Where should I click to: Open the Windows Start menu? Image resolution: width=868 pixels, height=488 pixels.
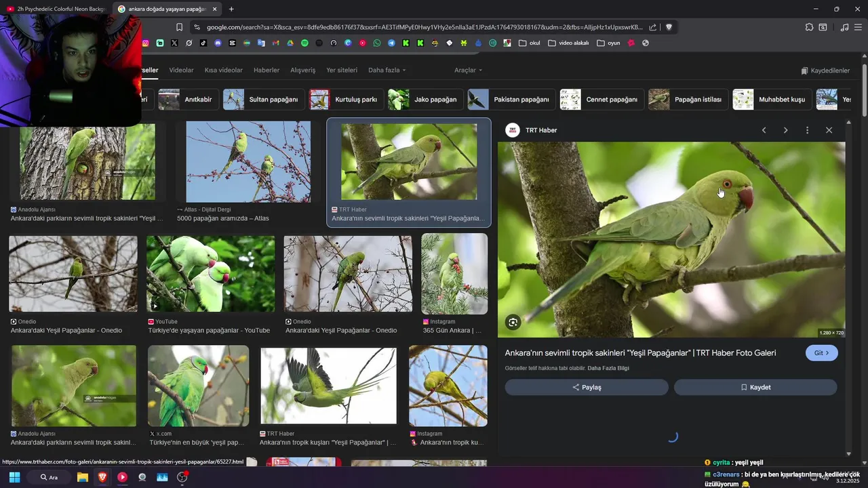14,477
